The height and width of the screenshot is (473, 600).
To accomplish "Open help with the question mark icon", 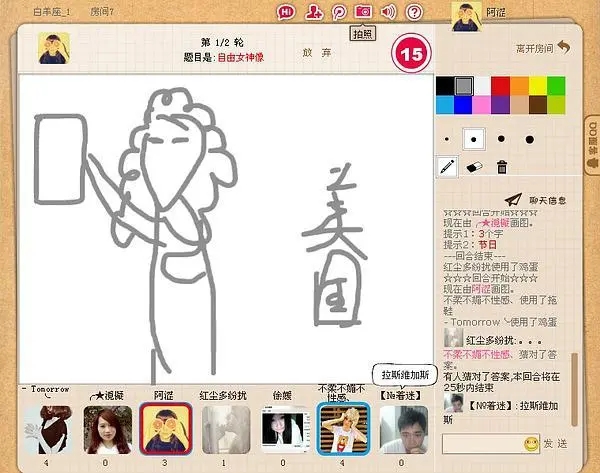I will click(x=414, y=12).
